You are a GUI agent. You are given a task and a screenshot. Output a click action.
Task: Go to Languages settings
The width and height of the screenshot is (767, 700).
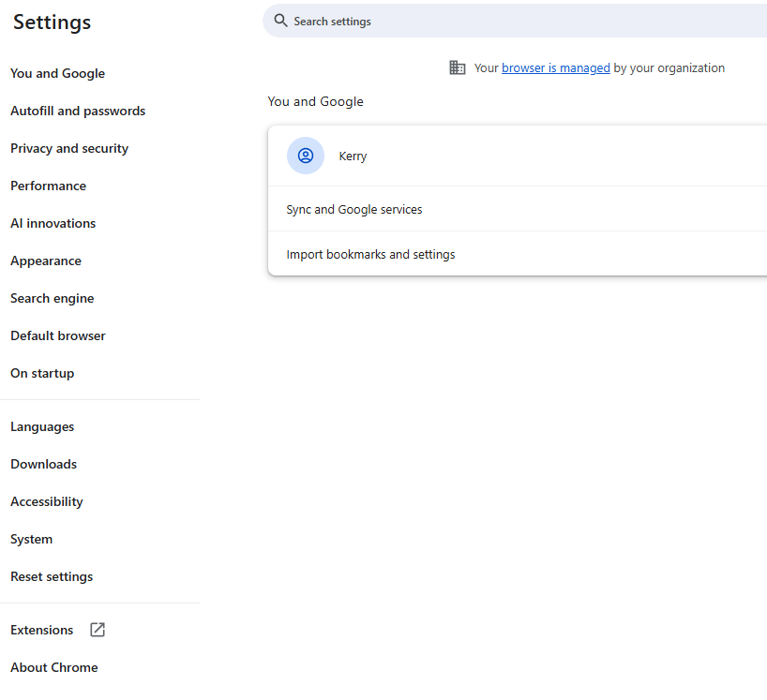pos(42,426)
